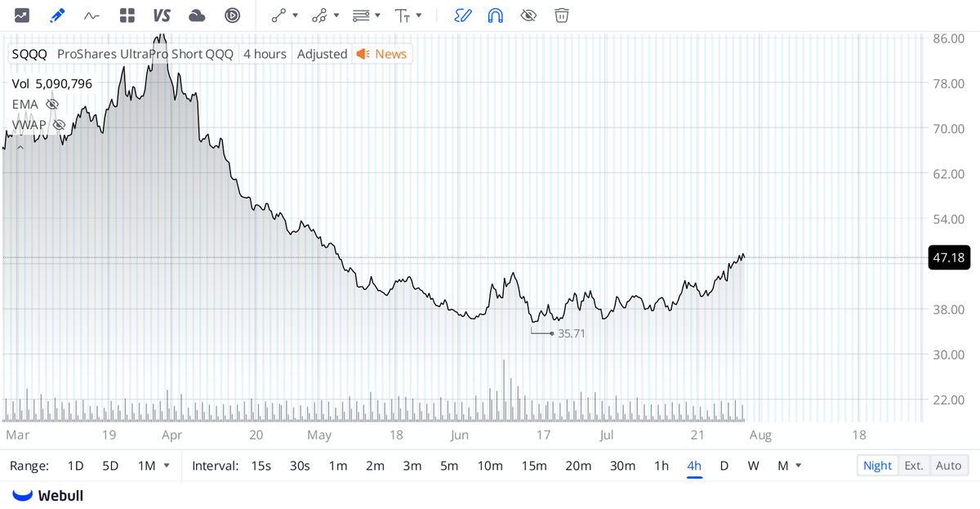Viewport: 980px width, 509px height.
Task: Start chart replay with circled play icon
Action: [x=232, y=15]
